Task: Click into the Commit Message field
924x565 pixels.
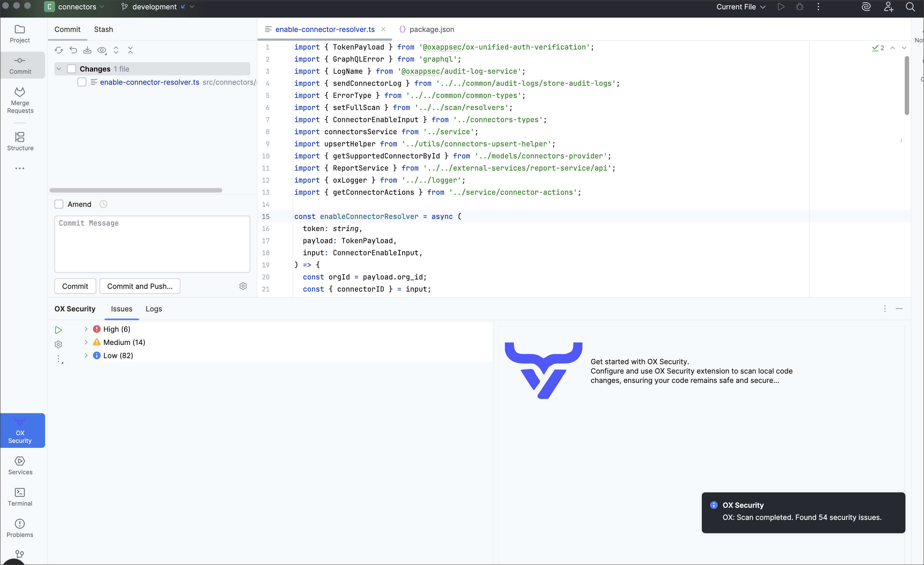Action: pyautogui.click(x=152, y=244)
